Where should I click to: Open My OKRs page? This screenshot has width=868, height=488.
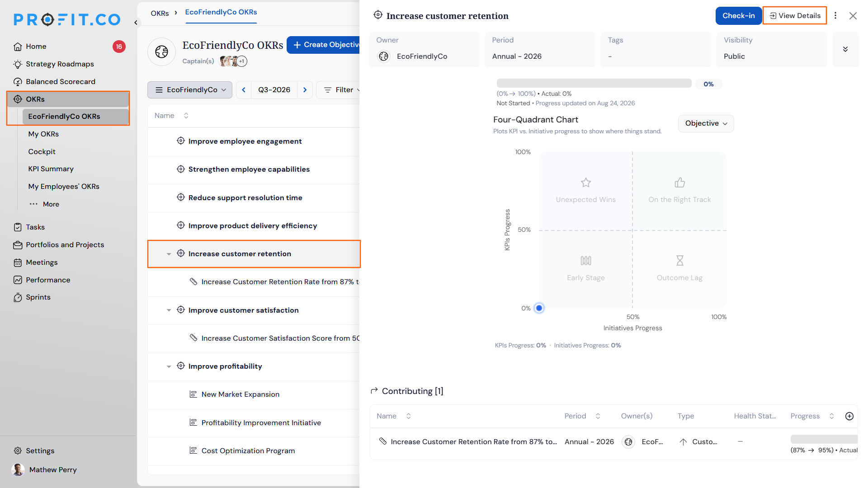[x=43, y=134]
